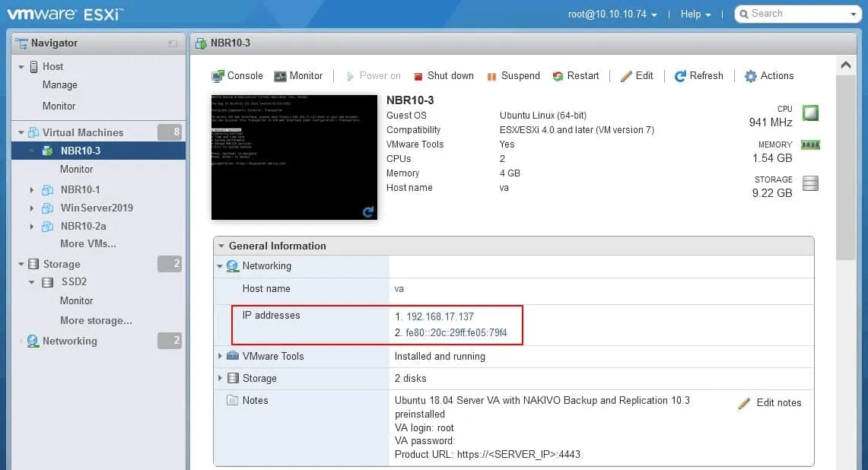
Task: Click Edit notes button
Action: (x=770, y=403)
